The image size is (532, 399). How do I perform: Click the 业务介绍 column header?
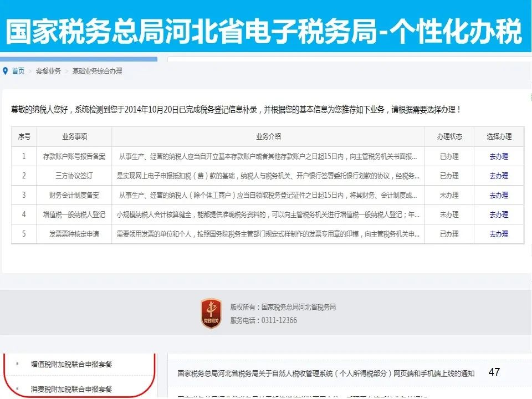coord(268,136)
